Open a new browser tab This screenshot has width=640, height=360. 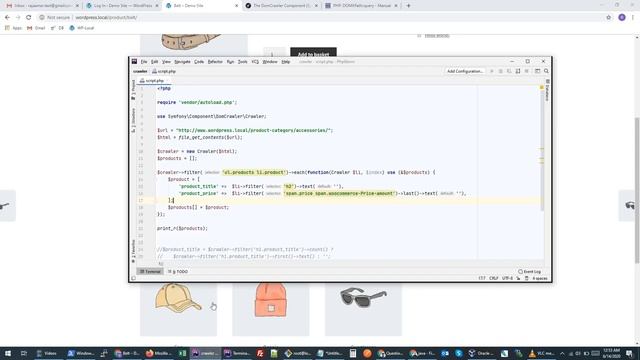pyautogui.click(x=408, y=6)
